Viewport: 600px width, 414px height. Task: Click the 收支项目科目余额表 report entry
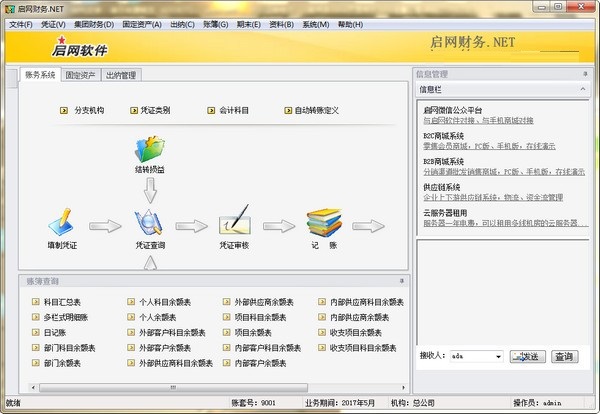[363, 348]
